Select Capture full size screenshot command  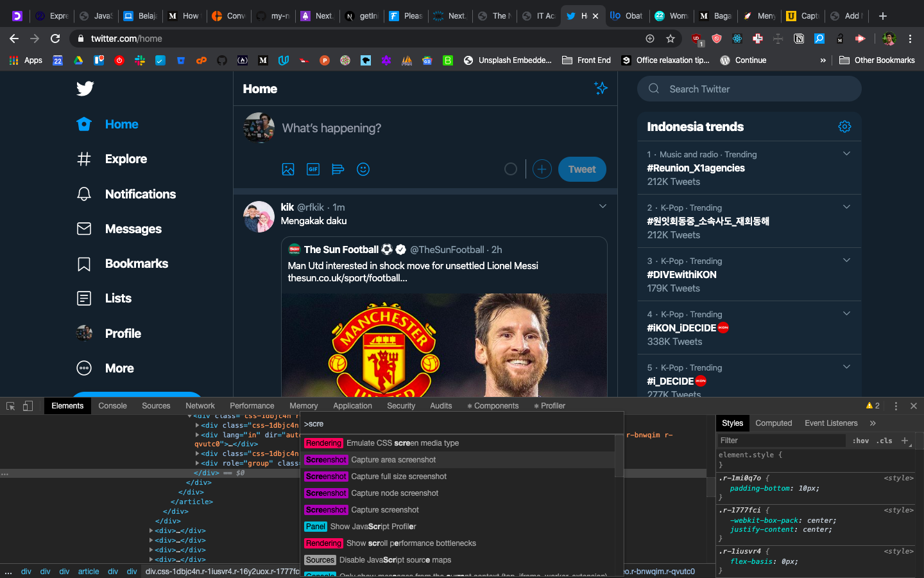tap(458, 477)
